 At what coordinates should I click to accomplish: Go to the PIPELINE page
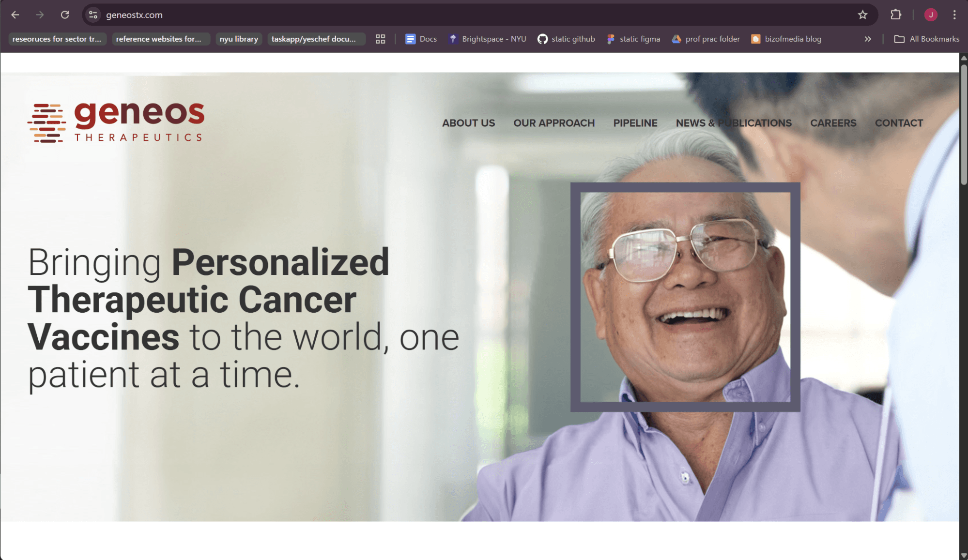tap(635, 123)
